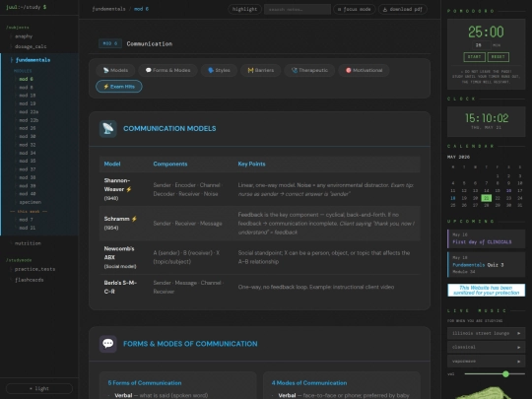532x399 pixels.
Task: Expand the dosage_calc subject
Action: pyautogui.click(x=31, y=46)
